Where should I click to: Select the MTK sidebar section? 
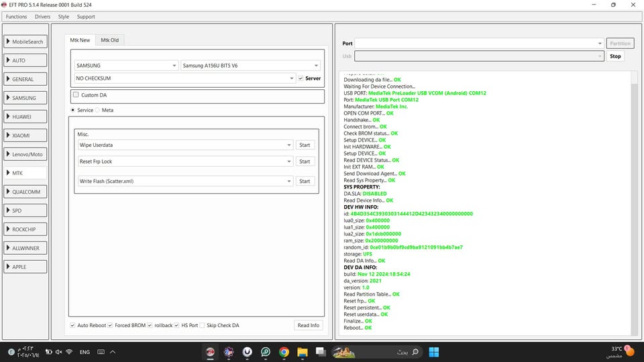25,173
